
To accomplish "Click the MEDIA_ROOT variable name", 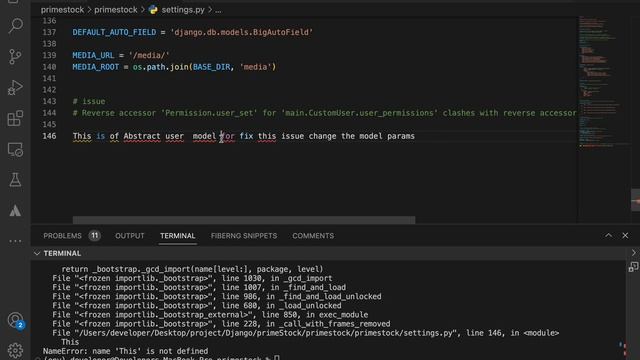I will [96, 67].
